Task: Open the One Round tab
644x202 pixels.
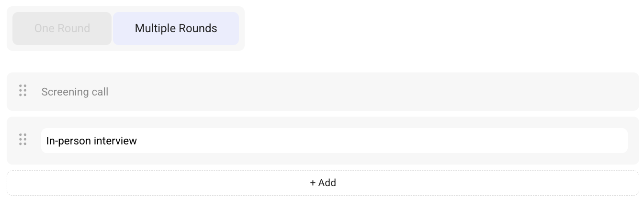Action: tap(62, 28)
